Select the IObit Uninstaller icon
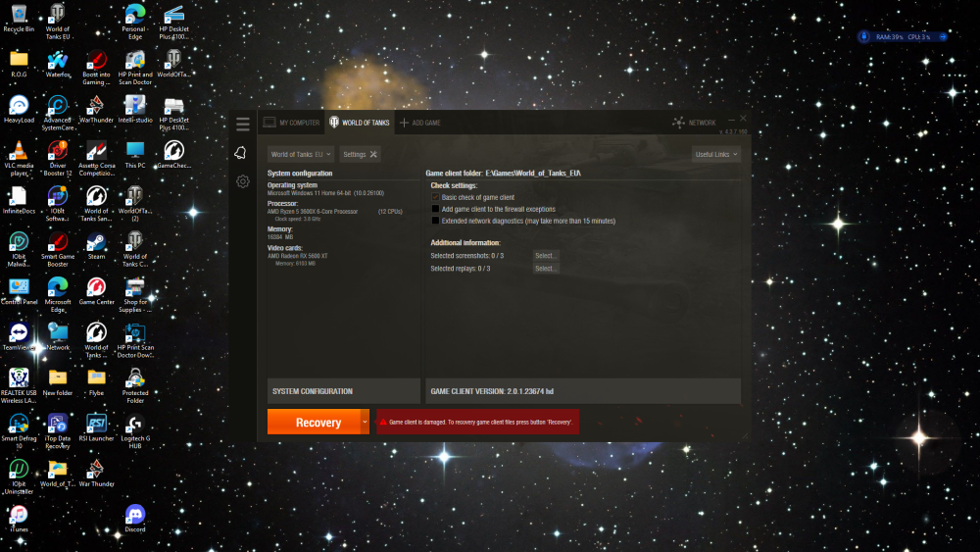This screenshot has height=552, width=980. click(x=19, y=477)
